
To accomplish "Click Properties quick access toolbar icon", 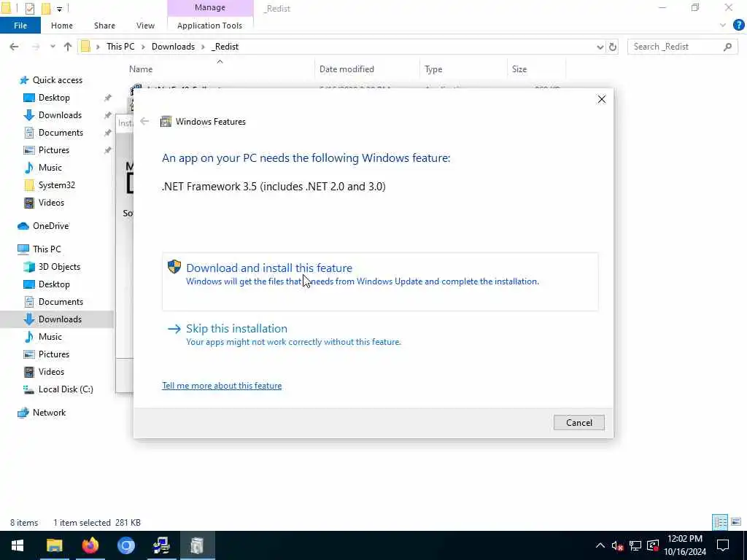I will (29, 8).
